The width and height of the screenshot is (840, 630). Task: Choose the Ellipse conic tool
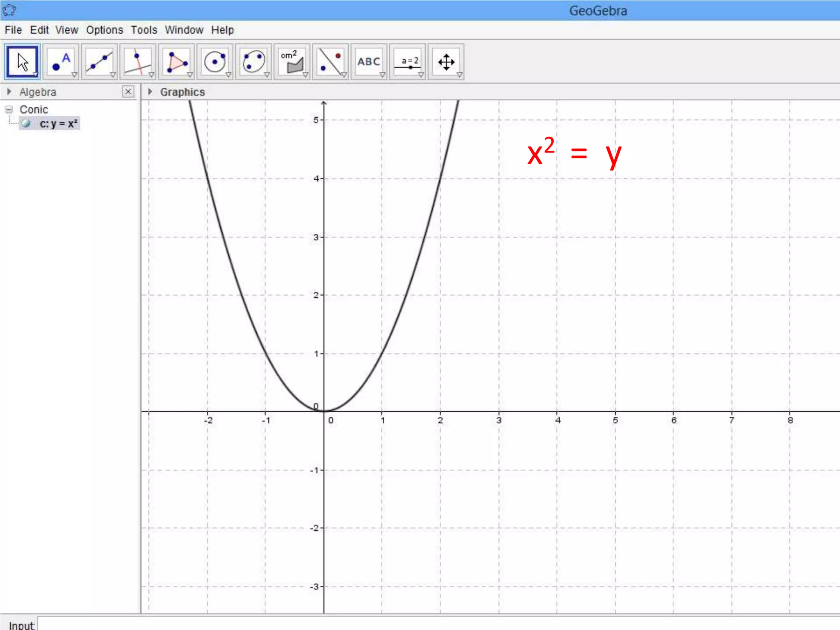pyautogui.click(x=253, y=62)
